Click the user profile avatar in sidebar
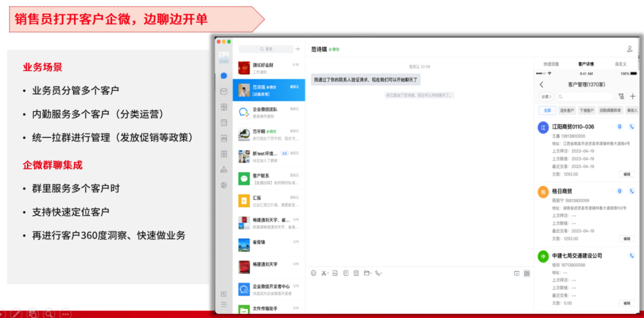The height and width of the screenshot is (318, 644). tap(224, 57)
